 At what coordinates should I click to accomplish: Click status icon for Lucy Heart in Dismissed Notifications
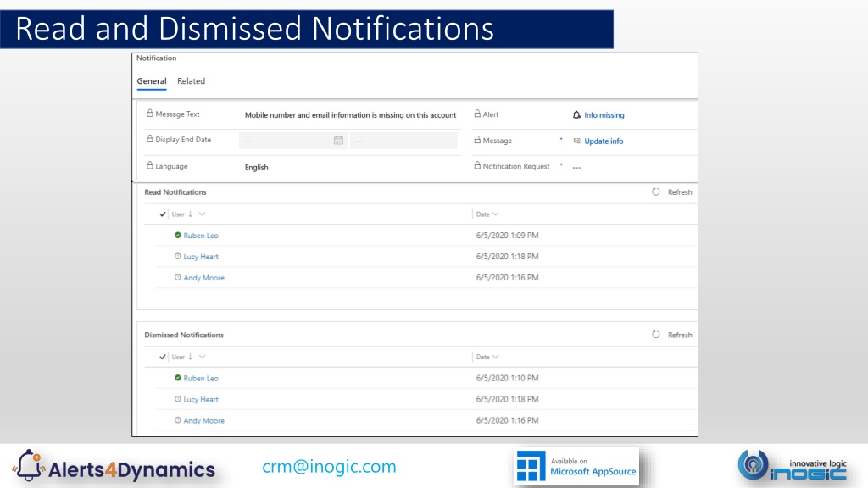(x=178, y=399)
